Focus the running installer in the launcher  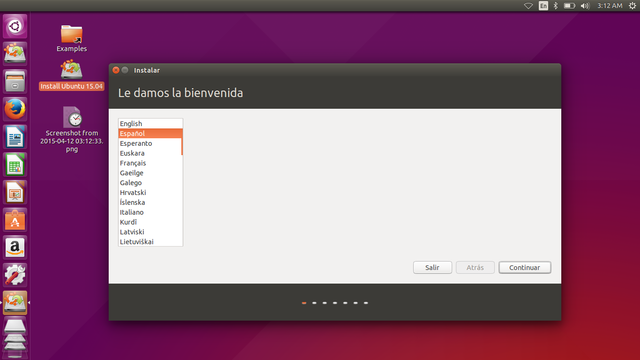(15, 303)
